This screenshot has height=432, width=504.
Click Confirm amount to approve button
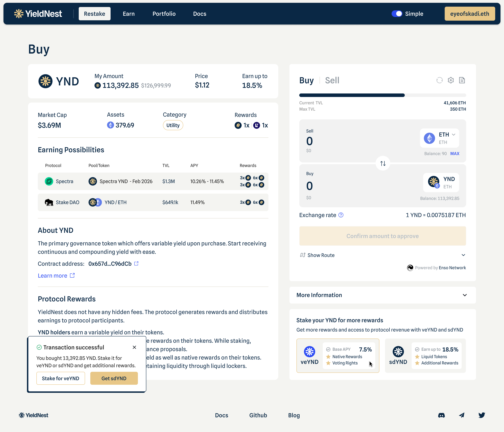383,236
